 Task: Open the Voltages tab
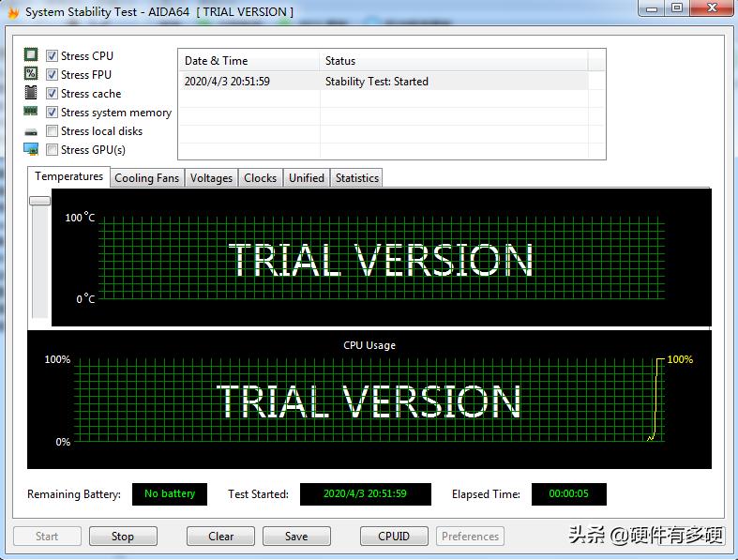[x=211, y=178]
